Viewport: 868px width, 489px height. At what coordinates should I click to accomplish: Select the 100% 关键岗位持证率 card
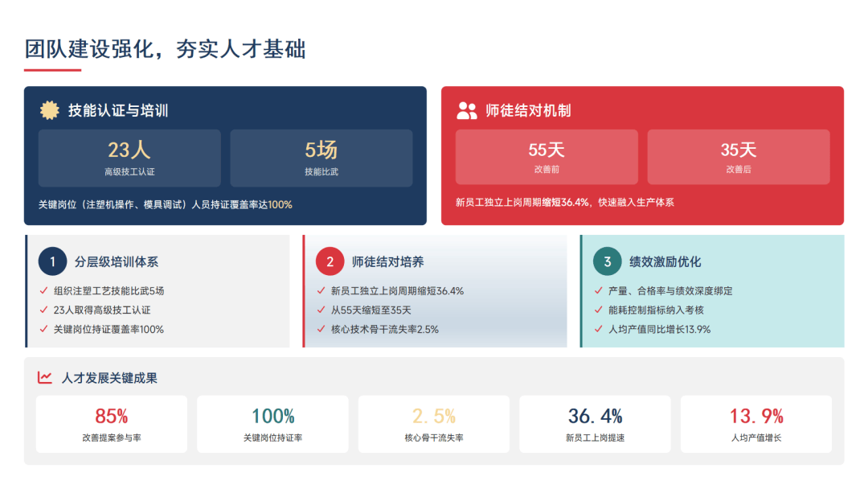(272, 425)
